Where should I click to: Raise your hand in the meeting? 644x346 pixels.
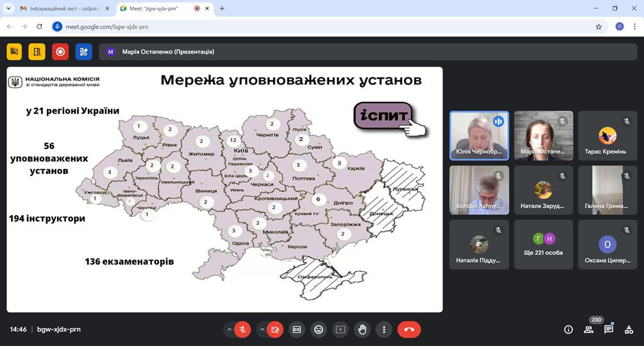[x=362, y=329]
